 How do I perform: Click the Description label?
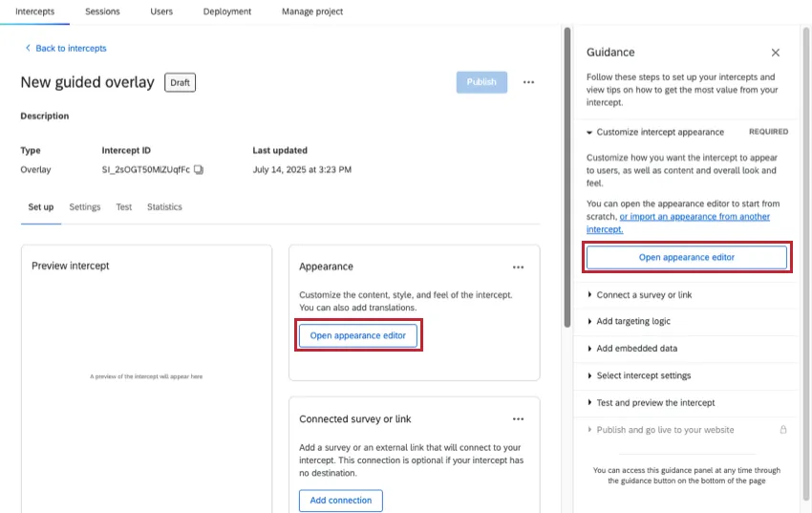point(45,116)
